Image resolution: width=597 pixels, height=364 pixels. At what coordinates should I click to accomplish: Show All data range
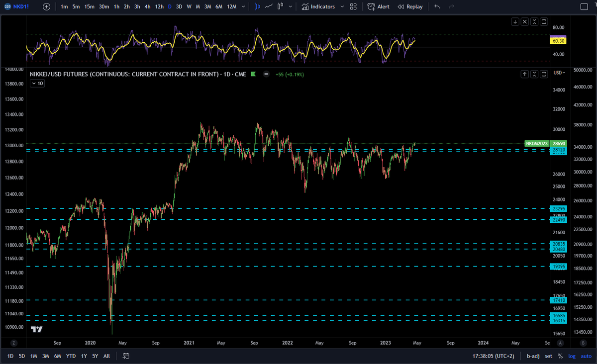(106, 356)
